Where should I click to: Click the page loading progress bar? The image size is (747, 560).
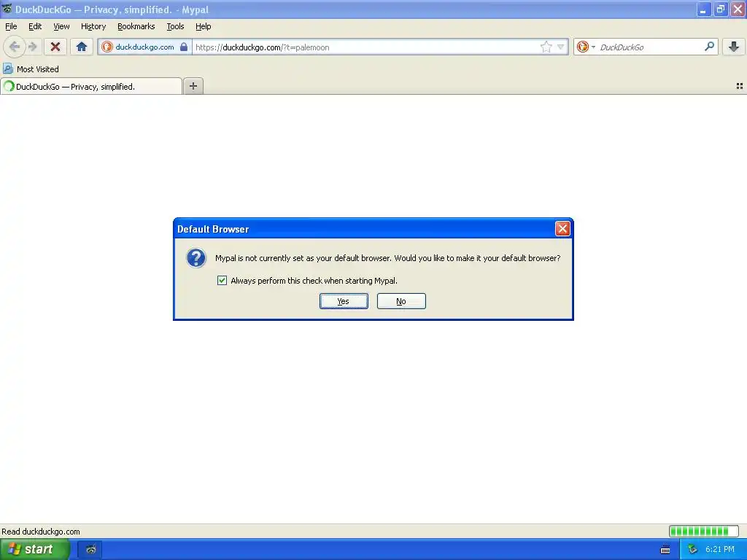click(704, 531)
